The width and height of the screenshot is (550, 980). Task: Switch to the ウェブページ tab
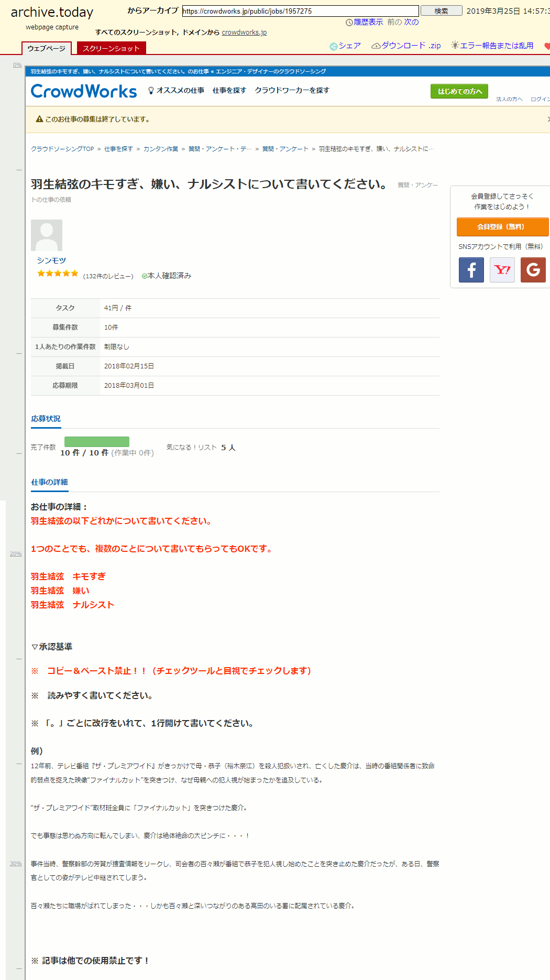point(47,48)
